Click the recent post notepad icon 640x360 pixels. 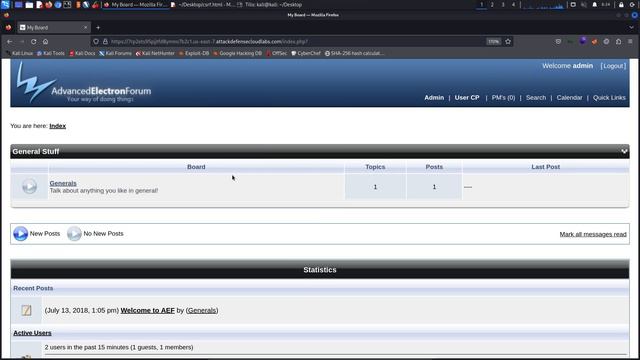[26, 310]
